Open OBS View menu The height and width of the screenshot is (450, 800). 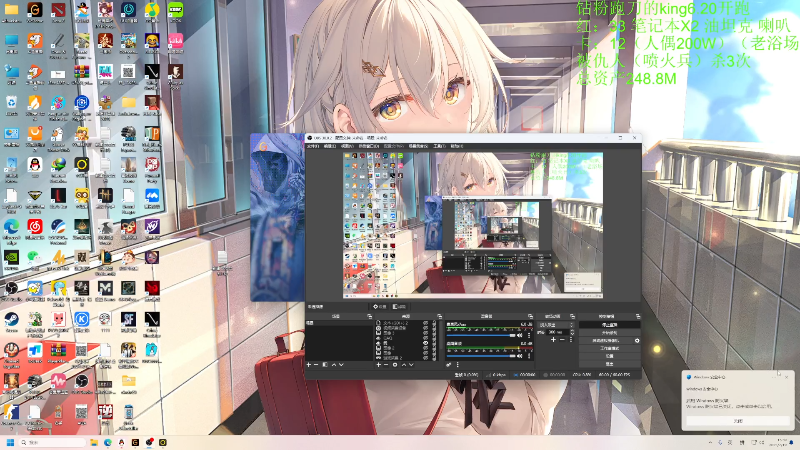click(x=347, y=146)
